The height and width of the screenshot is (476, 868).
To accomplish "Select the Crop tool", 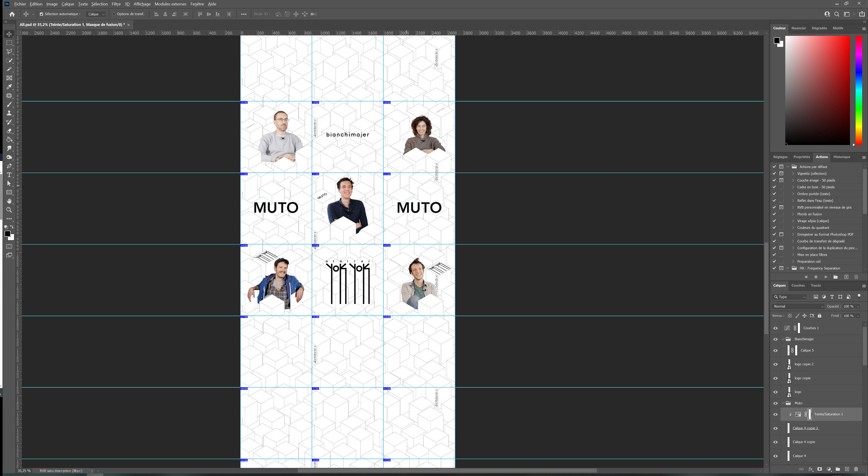I will (x=9, y=69).
